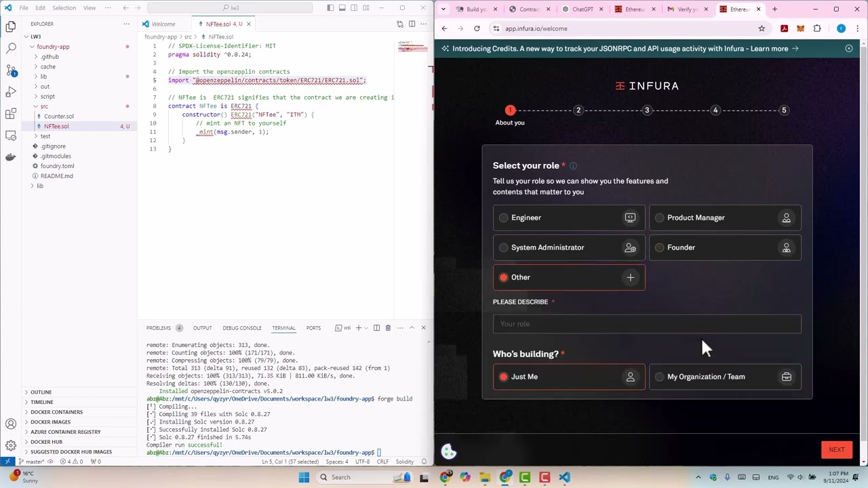Select the Engineer role option

(x=569, y=218)
